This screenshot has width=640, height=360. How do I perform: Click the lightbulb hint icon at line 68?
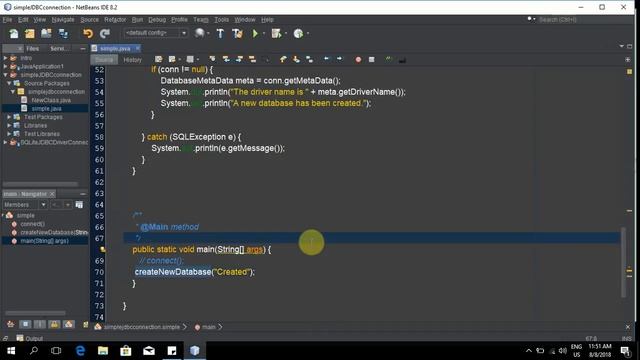point(103,249)
